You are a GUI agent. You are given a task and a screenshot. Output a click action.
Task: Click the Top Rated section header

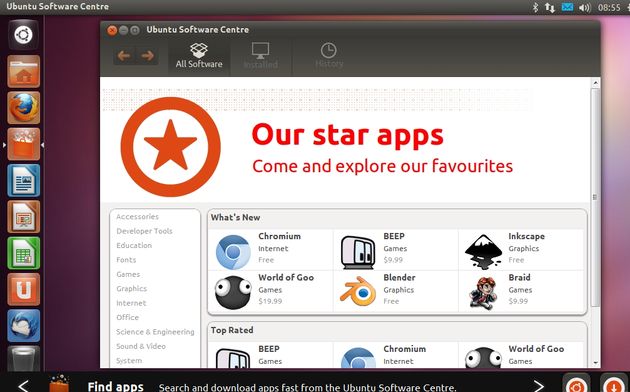[x=232, y=330]
